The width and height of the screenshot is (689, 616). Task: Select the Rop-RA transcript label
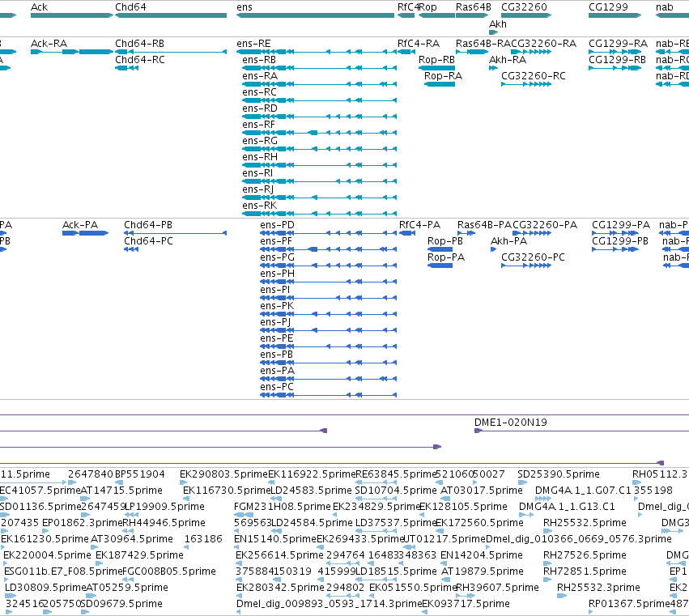pos(443,76)
